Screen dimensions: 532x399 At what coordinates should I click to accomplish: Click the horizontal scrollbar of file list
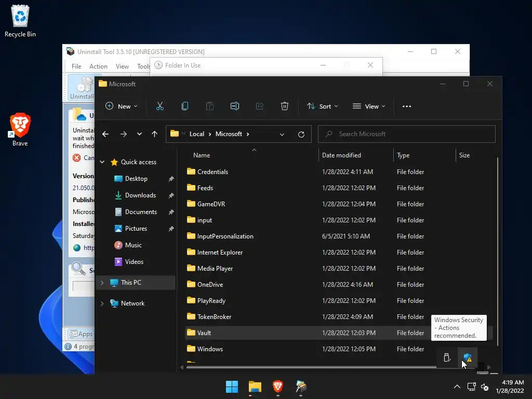coord(311,367)
